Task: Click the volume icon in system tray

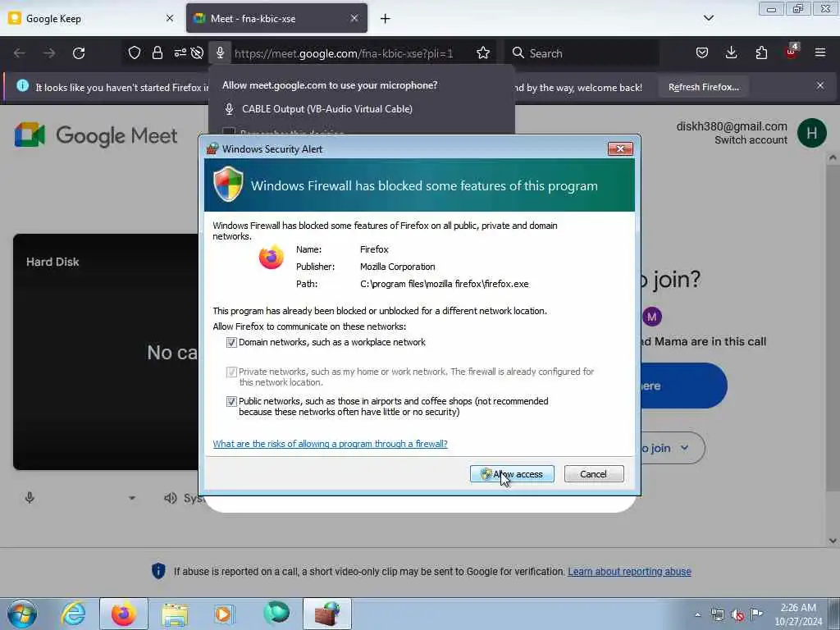Action: pos(737,614)
